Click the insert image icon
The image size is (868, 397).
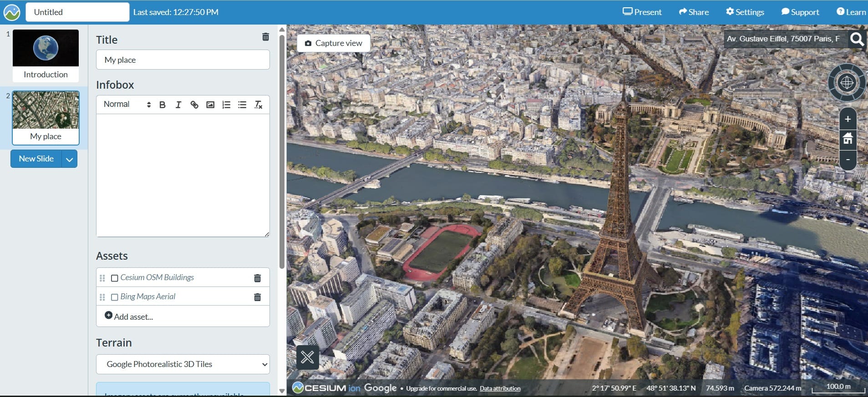coord(210,105)
